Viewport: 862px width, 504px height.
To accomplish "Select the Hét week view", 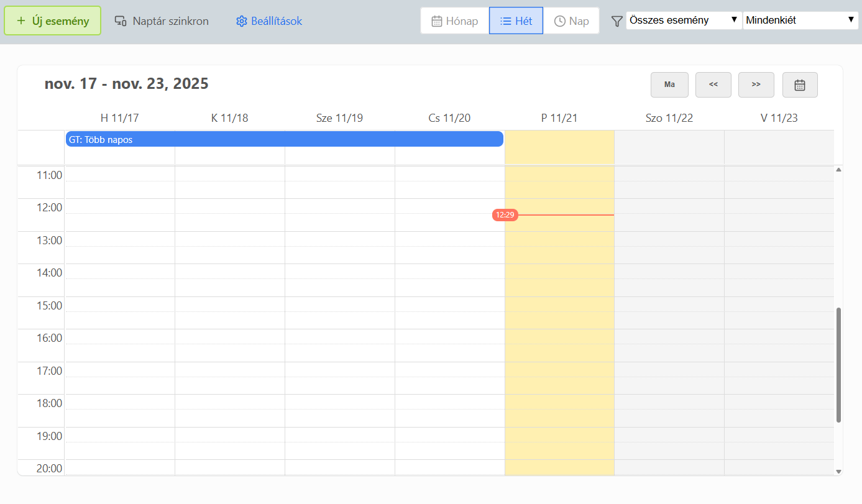I will [x=516, y=21].
